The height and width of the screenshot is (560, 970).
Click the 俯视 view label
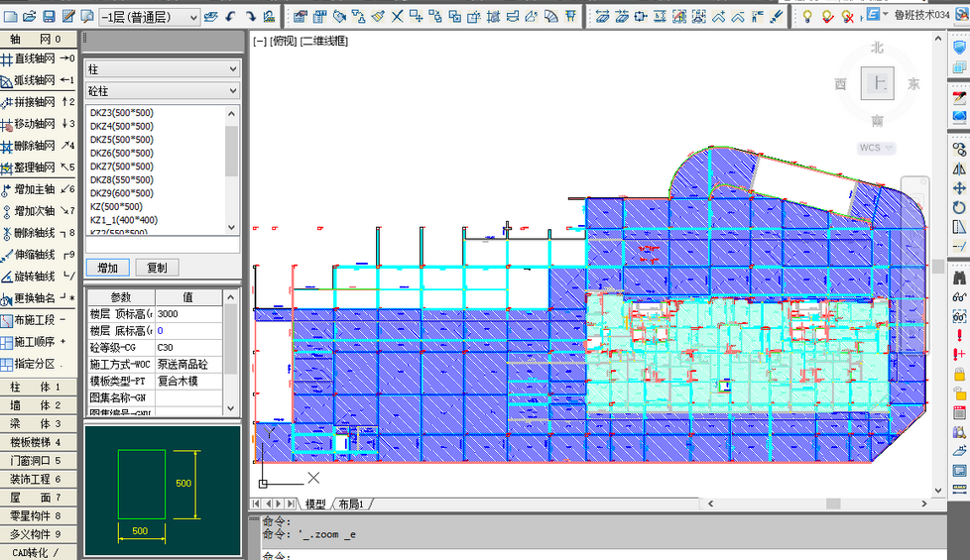(284, 41)
